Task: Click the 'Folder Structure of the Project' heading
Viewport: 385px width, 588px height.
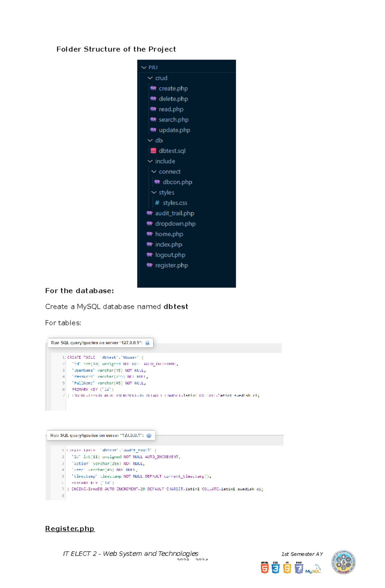Action: coord(116,49)
